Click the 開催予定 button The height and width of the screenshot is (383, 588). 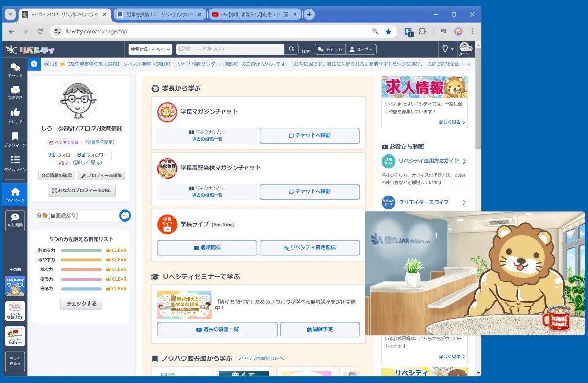[320, 330]
